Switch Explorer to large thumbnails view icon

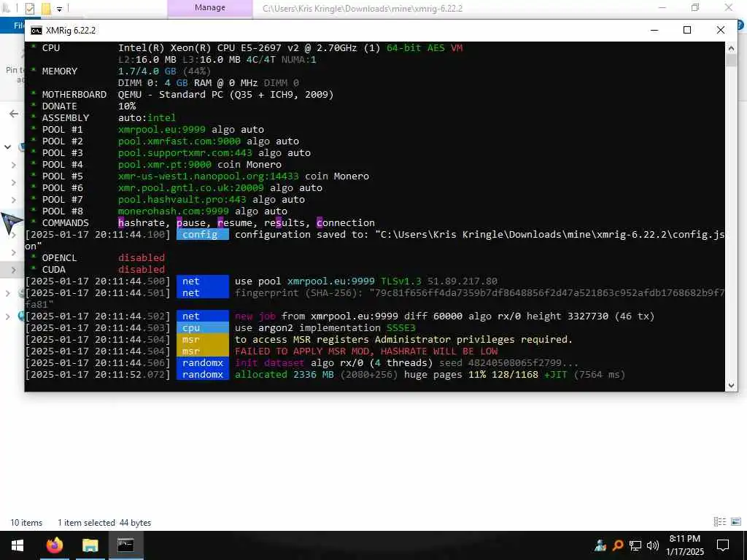[x=736, y=522]
